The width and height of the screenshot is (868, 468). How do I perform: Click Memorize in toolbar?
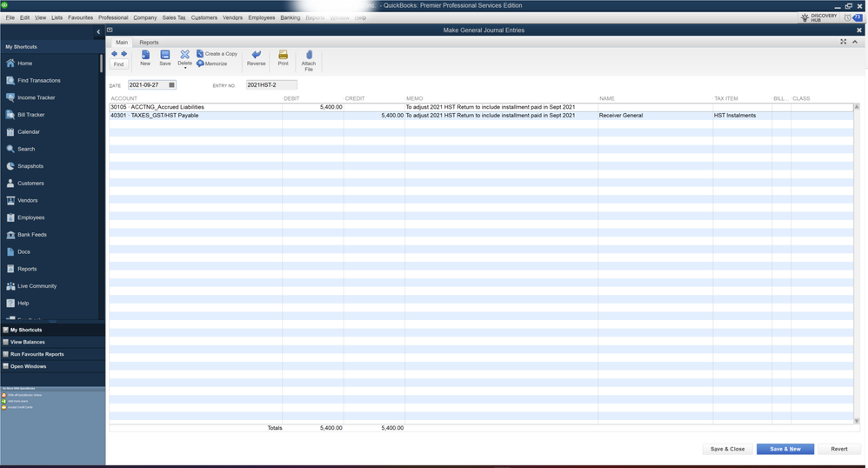[x=212, y=64]
